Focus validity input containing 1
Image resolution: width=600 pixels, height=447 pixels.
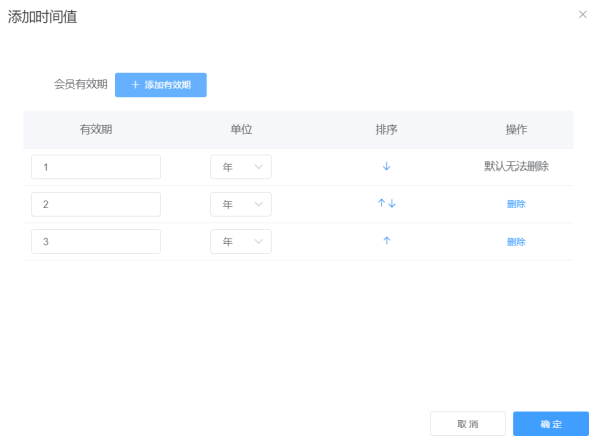[x=96, y=167]
